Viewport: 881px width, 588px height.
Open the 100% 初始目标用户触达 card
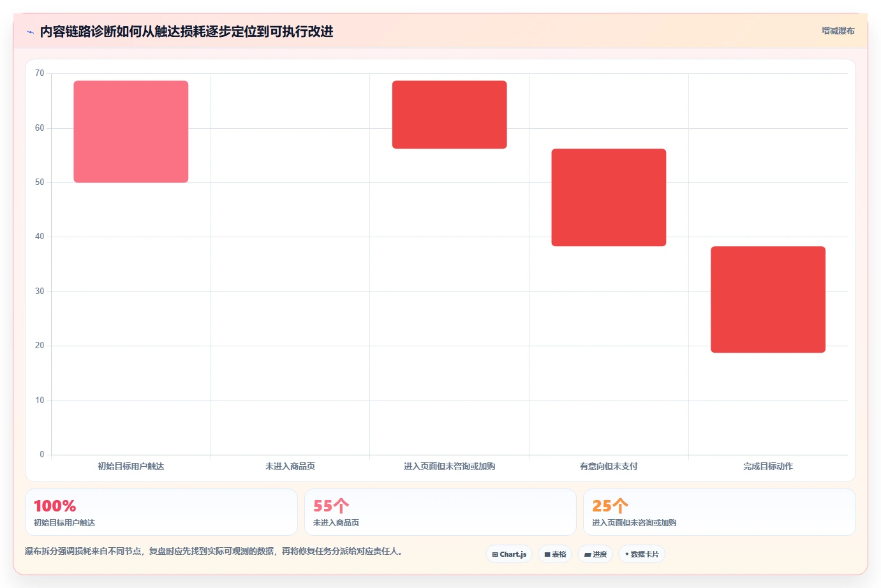click(x=161, y=512)
